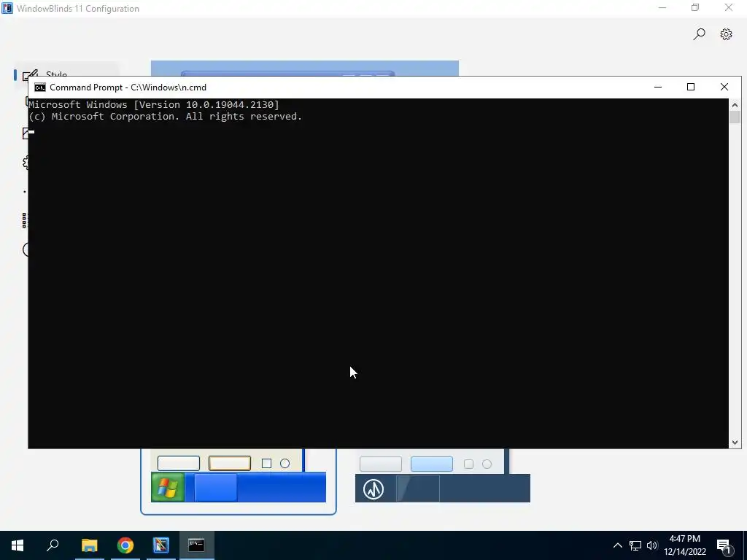The height and width of the screenshot is (560, 747).
Task: Open the Windows Start menu
Action: 18,545
